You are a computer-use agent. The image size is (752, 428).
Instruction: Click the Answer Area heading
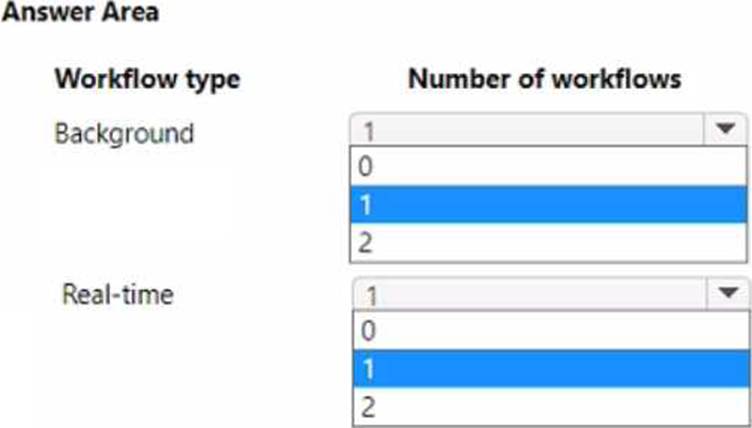(82, 16)
